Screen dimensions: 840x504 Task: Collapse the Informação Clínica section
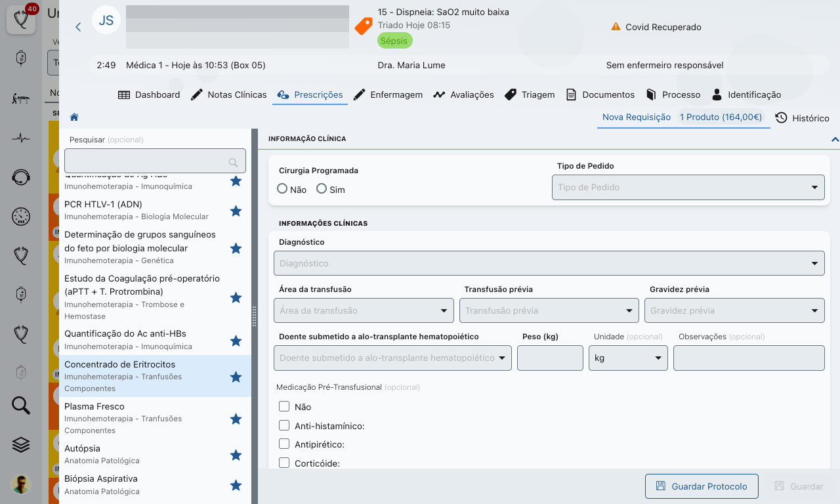pos(835,139)
